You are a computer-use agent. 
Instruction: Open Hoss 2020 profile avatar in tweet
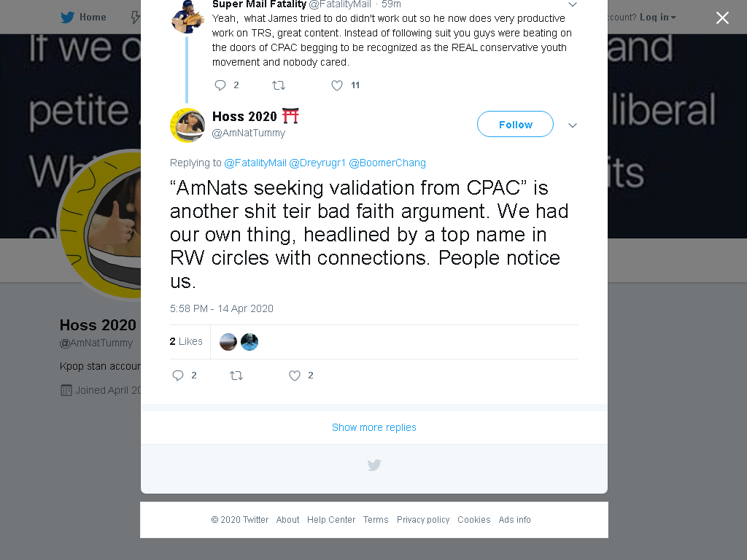(187, 125)
